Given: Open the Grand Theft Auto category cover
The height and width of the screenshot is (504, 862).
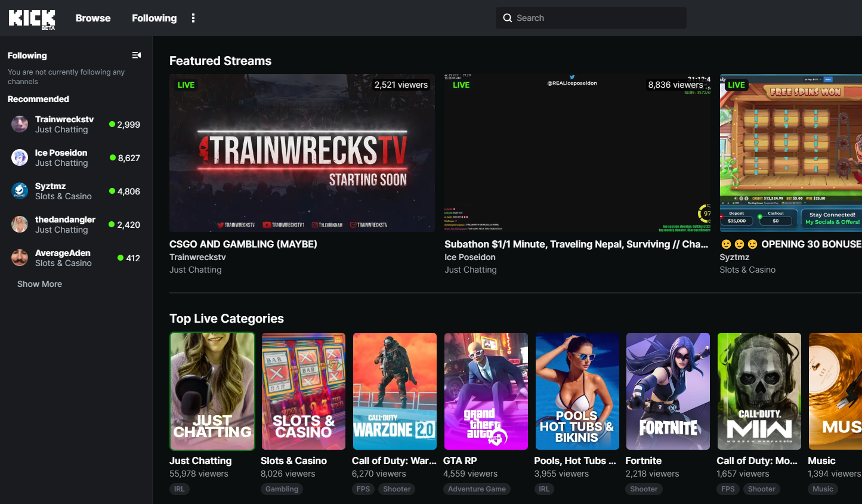Looking at the screenshot, I should click(486, 391).
